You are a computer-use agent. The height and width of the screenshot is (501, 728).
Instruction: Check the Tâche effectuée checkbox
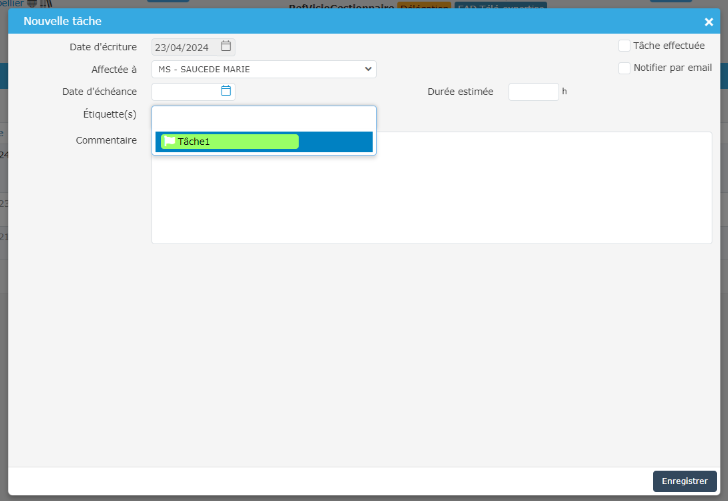[x=624, y=46]
